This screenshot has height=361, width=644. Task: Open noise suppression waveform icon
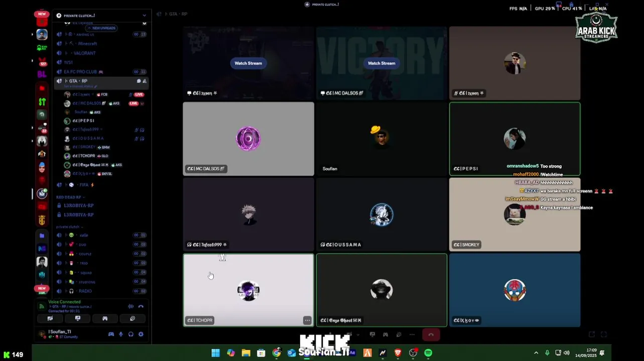tap(131, 306)
